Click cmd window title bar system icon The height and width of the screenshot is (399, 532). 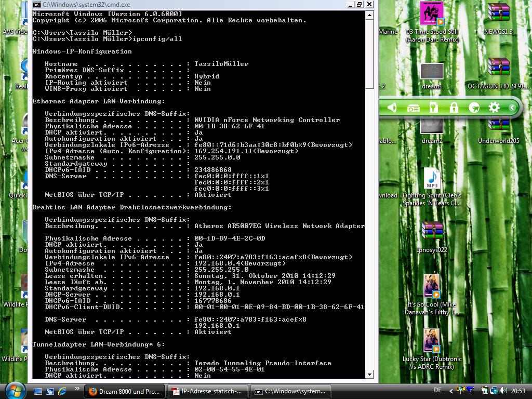click(x=36, y=4)
